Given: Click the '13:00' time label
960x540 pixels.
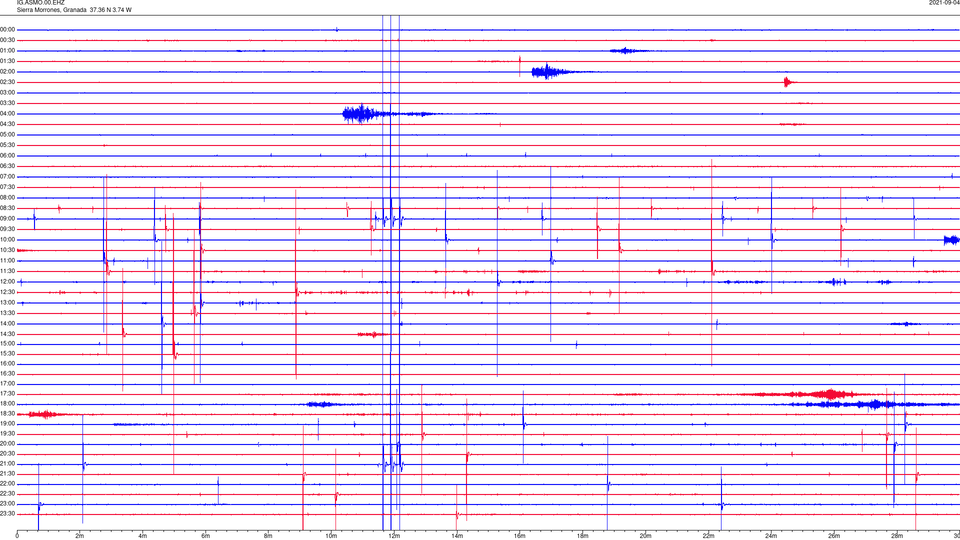Looking at the screenshot, I should point(8,302).
